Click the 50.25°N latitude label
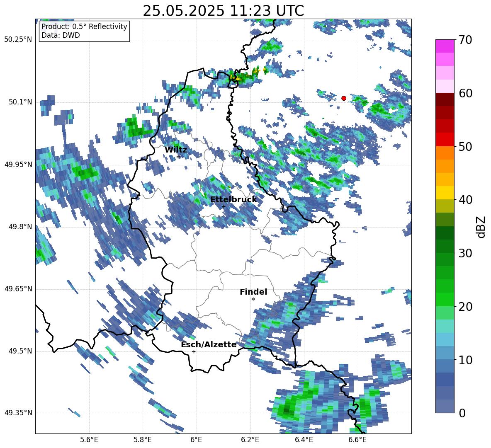491x448 pixels. pyautogui.click(x=18, y=40)
